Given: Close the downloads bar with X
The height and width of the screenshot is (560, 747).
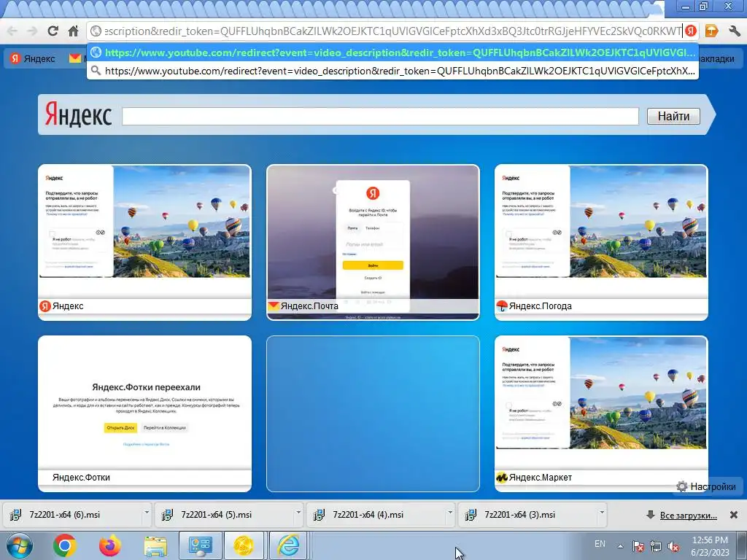Looking at the screenshot, I should 734,515.
